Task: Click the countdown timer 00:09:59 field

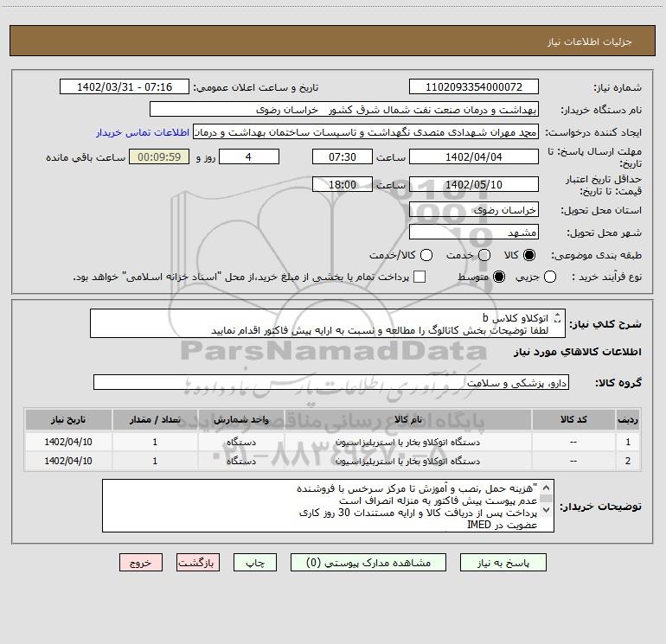Action: click(x=159, y=156)
